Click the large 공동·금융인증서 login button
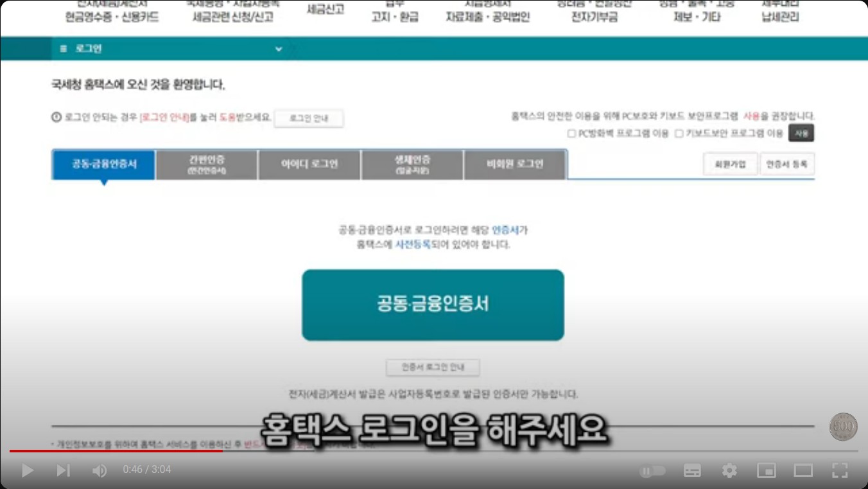 433,305
